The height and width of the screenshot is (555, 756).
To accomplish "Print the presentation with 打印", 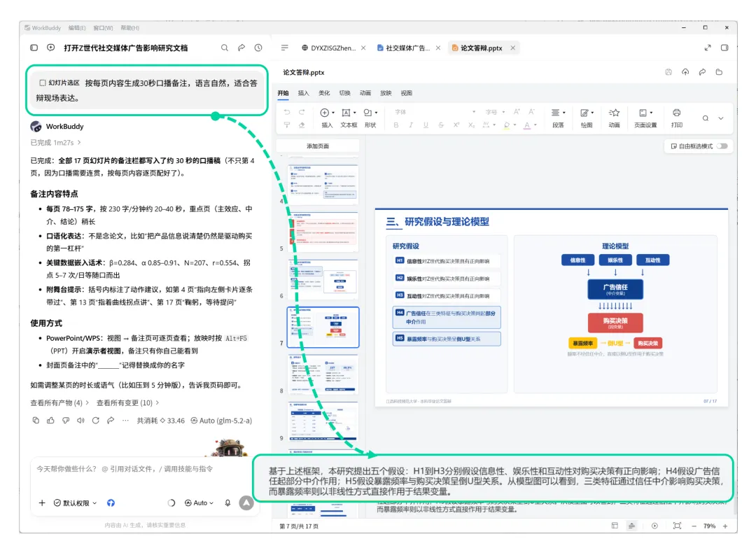I will [676, 118].
